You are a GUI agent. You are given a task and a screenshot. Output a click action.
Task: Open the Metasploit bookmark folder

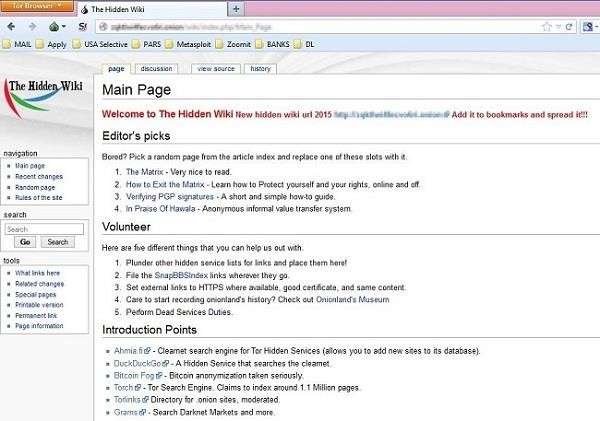coord(188,44)
